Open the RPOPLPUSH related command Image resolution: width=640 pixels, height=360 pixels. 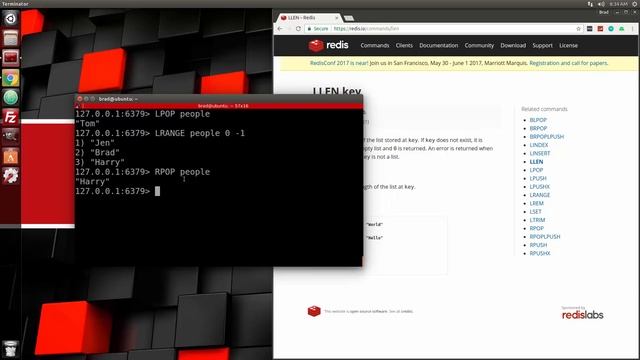545,237
